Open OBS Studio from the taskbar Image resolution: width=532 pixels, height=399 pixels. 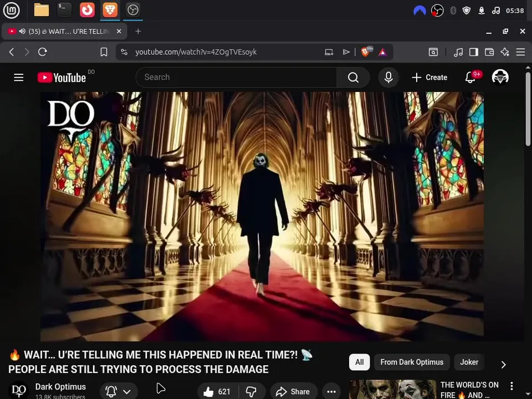[x=132, y=10]
